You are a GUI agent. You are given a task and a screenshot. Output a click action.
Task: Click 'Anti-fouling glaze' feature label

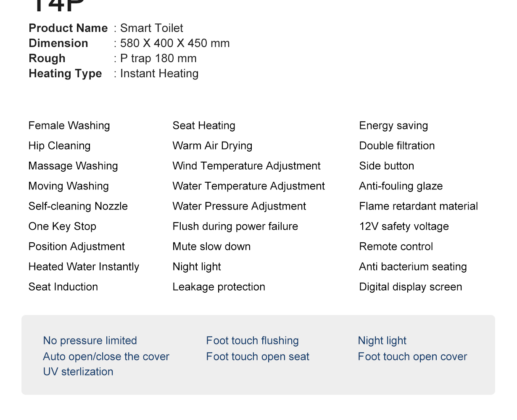coord(401,186)
